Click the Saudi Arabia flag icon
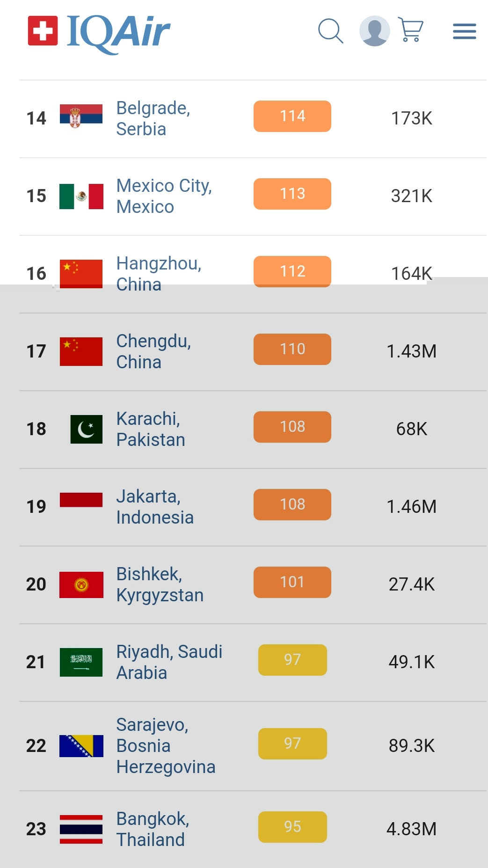 pos(81,662)
